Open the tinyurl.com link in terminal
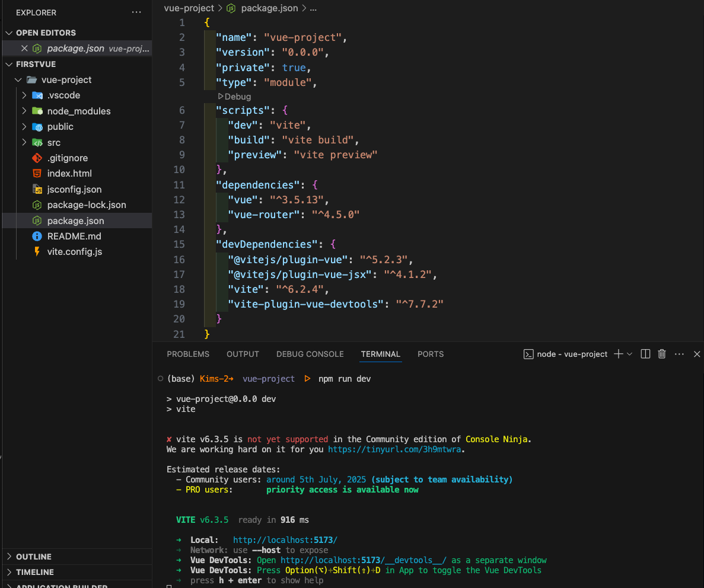Viewport: 704px width, 588px height. (394, 449)
